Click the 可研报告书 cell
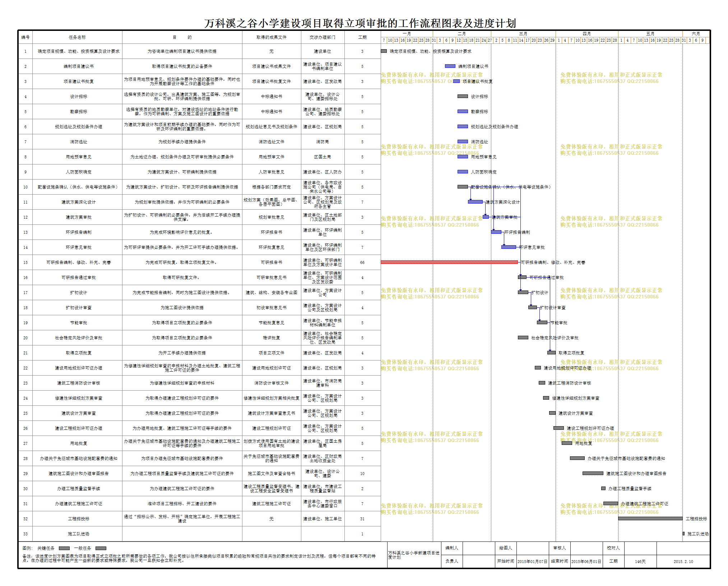 click(x=272, y=262)
